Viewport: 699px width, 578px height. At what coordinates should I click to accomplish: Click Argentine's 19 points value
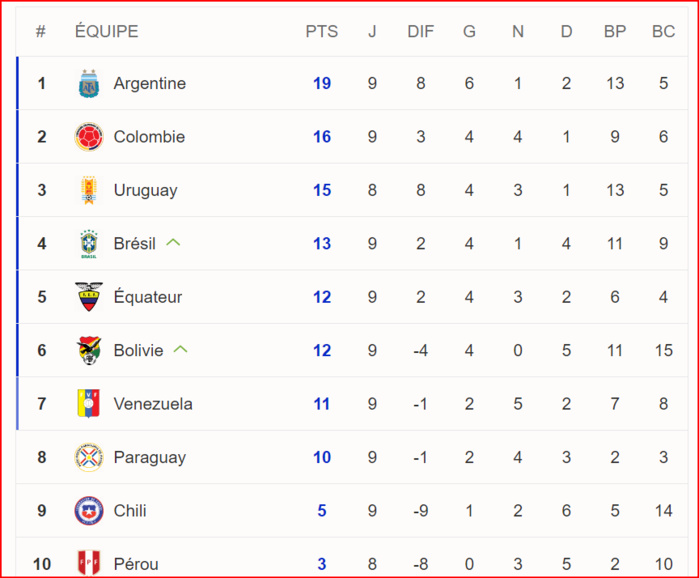pos(322,83)
